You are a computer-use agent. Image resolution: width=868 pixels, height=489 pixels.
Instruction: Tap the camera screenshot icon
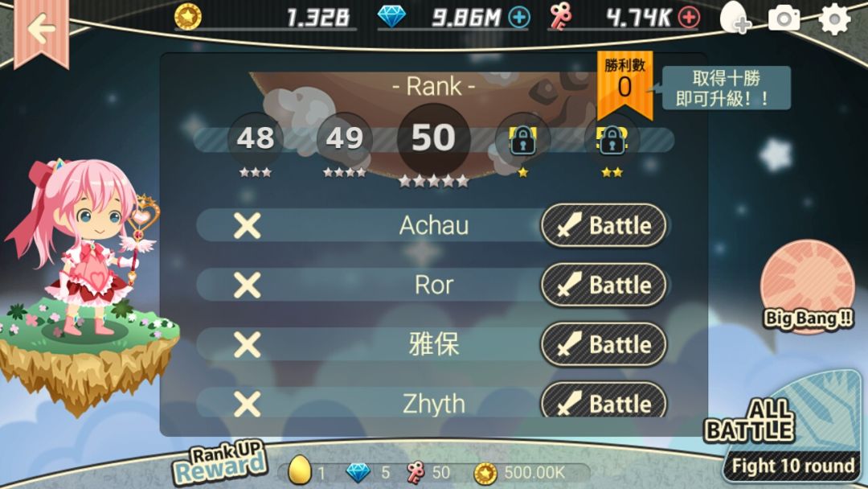[x=784, y=18]
